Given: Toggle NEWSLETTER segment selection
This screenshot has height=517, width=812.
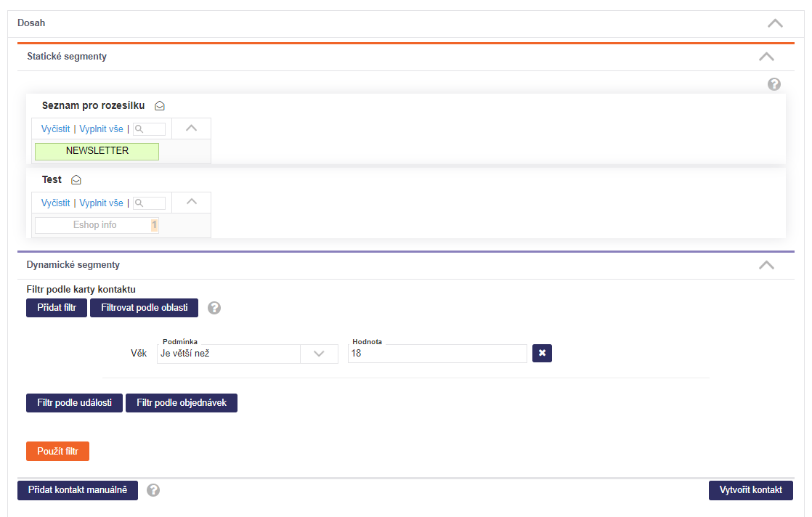Looking at the screenshot, I should (x=97, y=151).
